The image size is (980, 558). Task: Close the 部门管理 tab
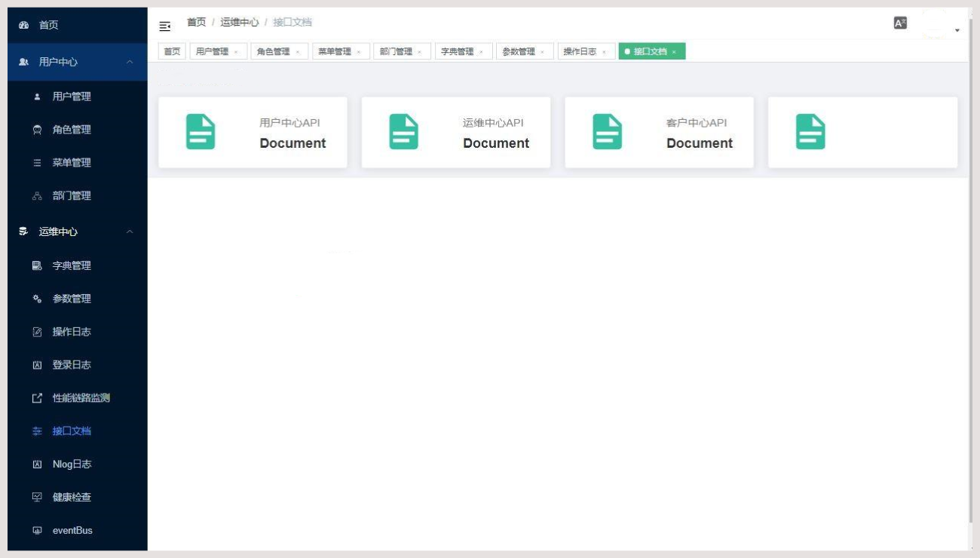(x=419, y=52)
